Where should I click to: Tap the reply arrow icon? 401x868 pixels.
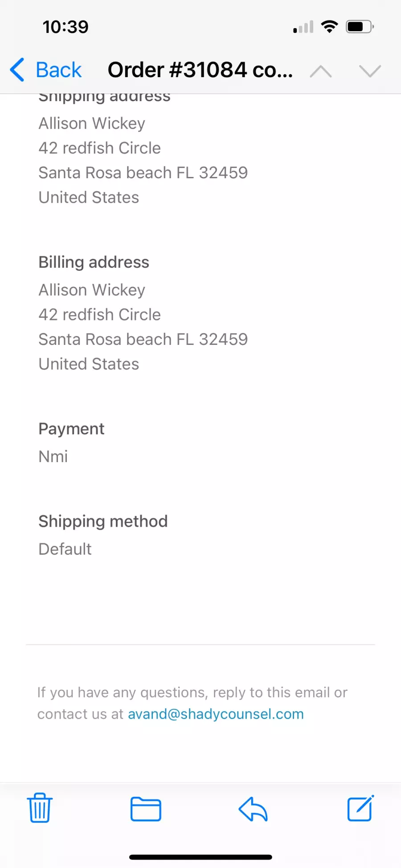pyautogui.click(x=253, y=808)
